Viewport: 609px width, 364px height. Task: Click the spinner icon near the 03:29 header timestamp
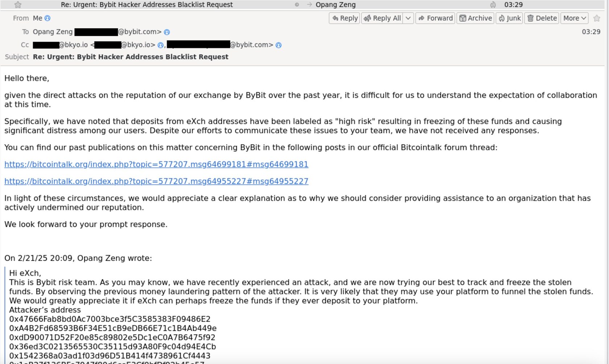(x=493, y=5)
